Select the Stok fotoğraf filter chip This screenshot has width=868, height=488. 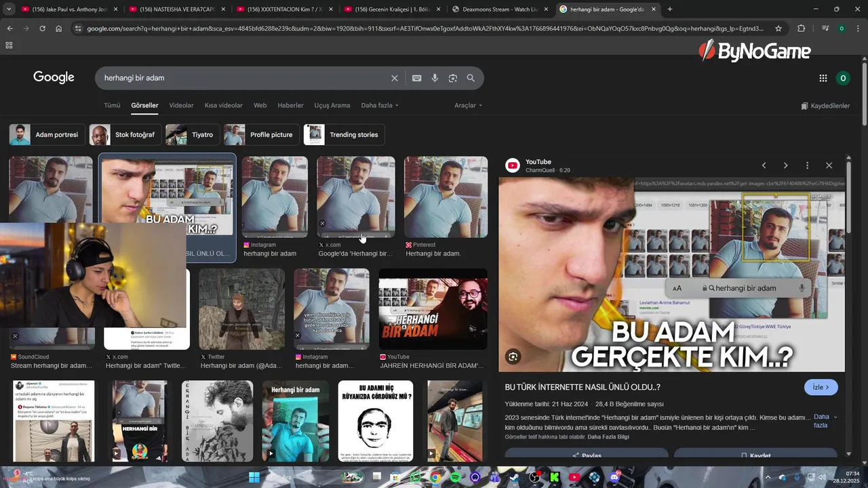tap(125, 135)
